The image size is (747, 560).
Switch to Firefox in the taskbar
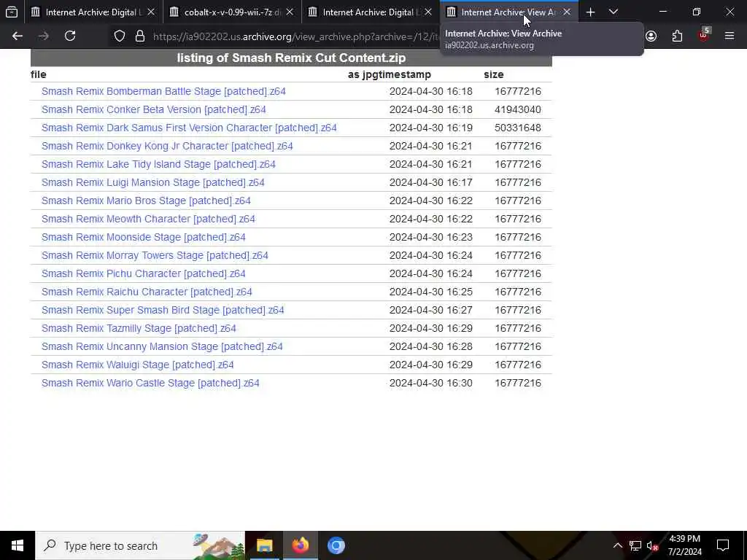point(300,545)
